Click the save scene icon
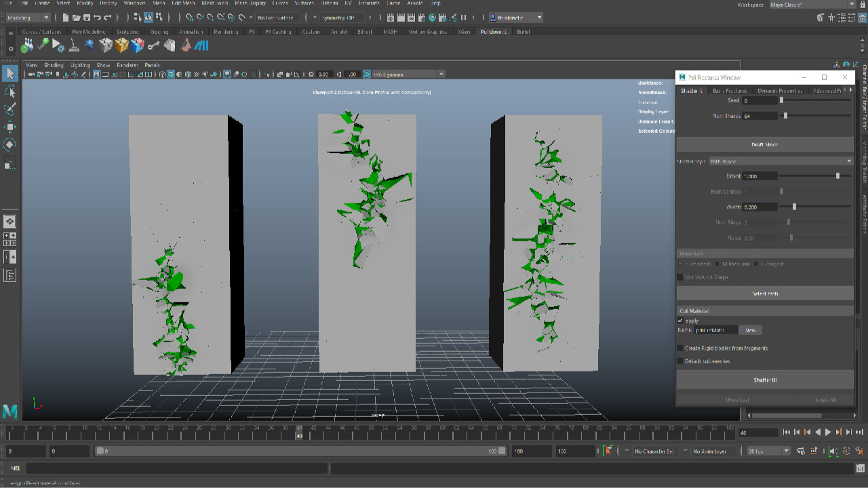The width and height of the screenshot is (868, 488). click(x=87, y=18)
